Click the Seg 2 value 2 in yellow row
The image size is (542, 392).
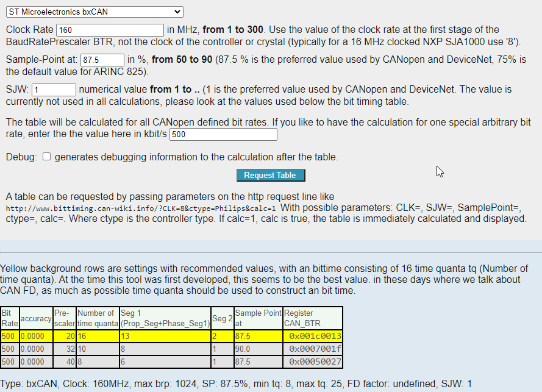click(x=215, y=337)
